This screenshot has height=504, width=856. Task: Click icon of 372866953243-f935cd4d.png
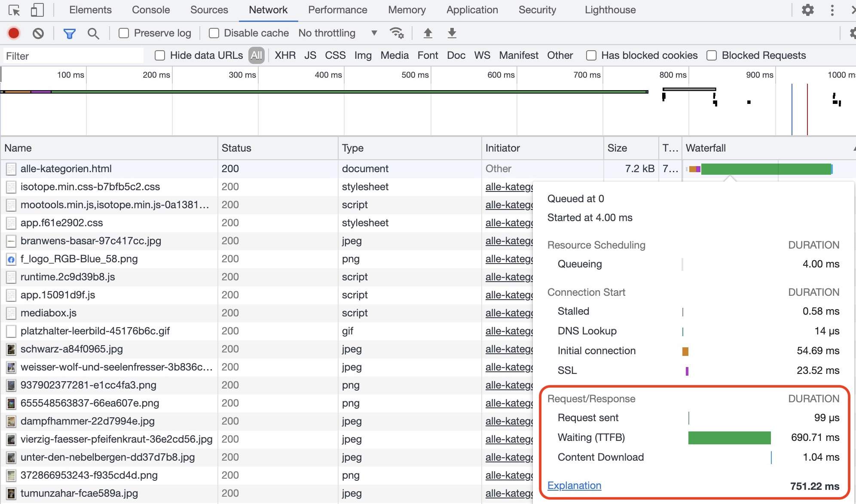(x=11, y=475)
